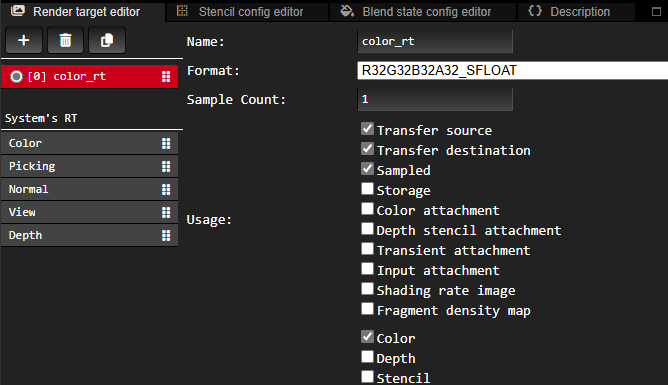Delete the selected render target
This screenshot has height=385, width=668.
pyautogui.click(x=65, y=40)
